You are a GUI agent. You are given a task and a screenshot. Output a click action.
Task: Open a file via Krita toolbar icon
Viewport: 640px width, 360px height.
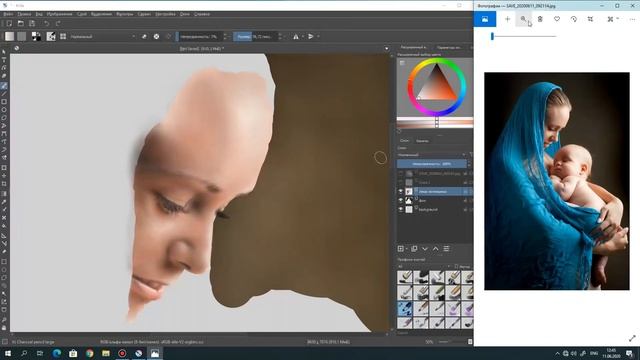click(20, 24)
